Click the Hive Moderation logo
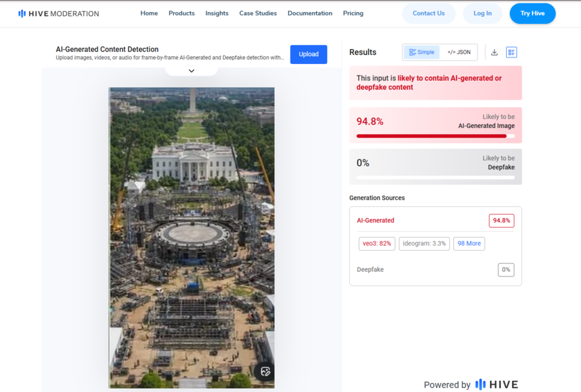This screenshot has width=581, height=392. pyautogui.click(x=59, y=14)
